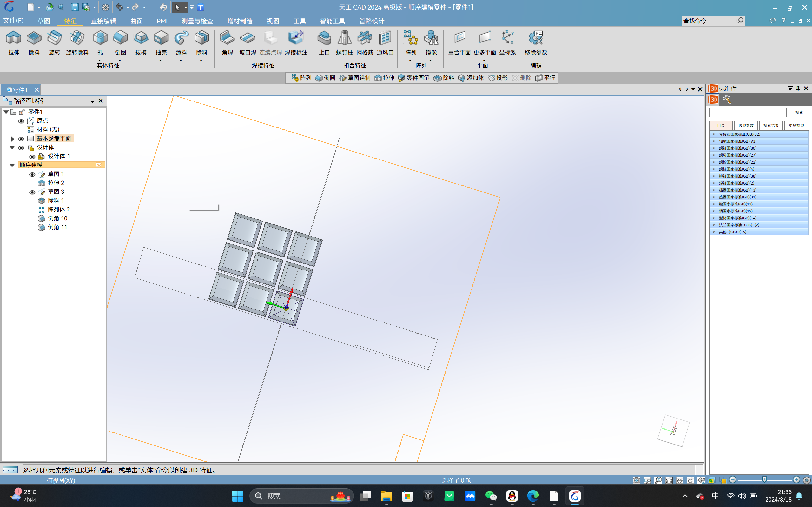Click the save icon in quick access toolbar
812x507 pixels.
tap(75, 7)
